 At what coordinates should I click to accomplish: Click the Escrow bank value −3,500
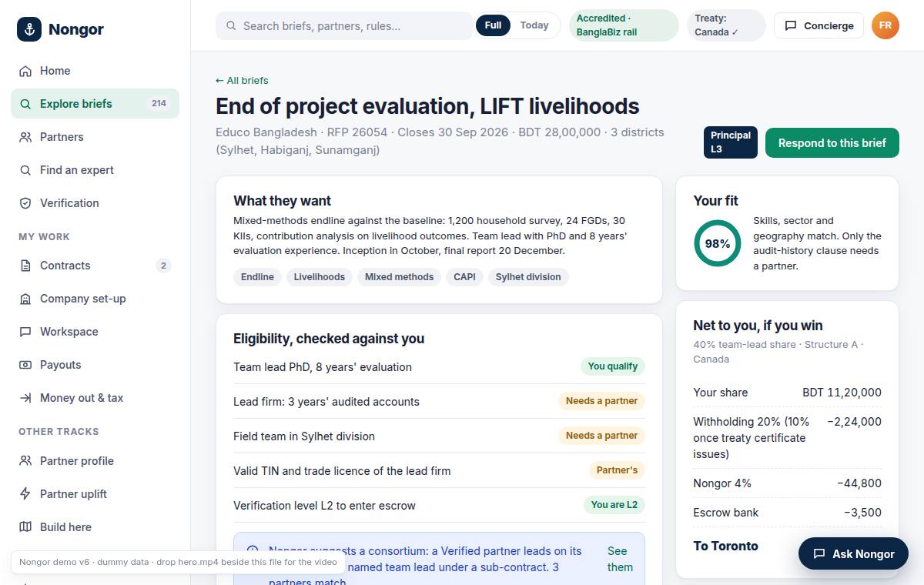[x=862, y=513]
